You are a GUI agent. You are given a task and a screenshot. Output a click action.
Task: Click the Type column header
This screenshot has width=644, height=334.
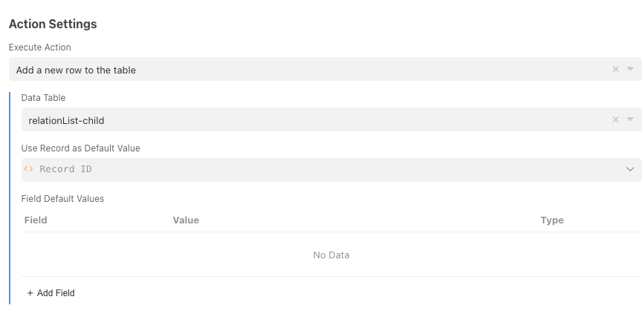click(x=552, y=220)
